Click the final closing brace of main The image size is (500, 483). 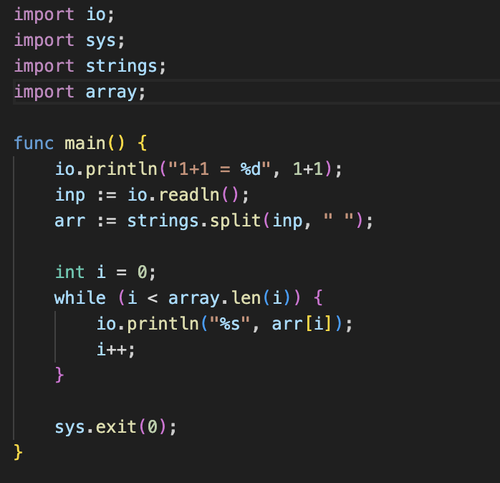(18, 452)
